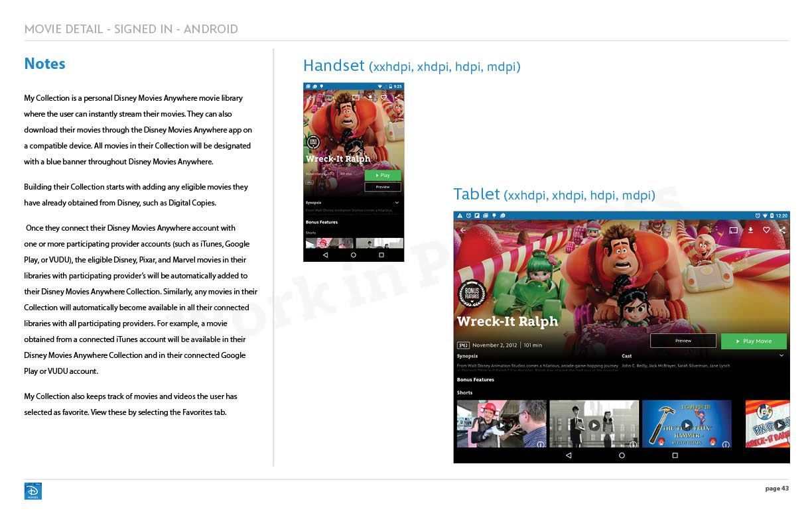
Task: Tap the Android back button on the tablet
Action: (x=569, y=456)
